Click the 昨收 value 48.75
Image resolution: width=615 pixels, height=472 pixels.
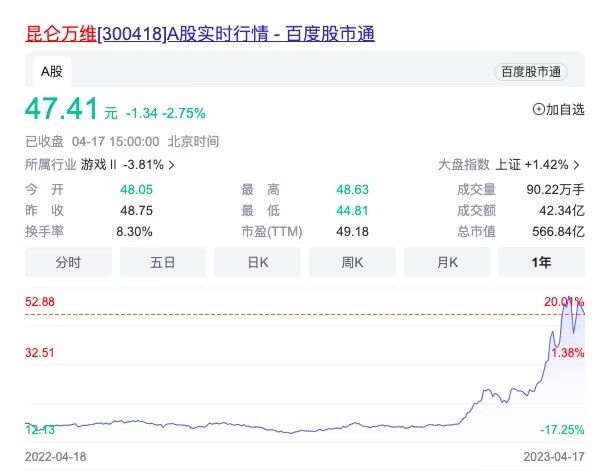136,211
